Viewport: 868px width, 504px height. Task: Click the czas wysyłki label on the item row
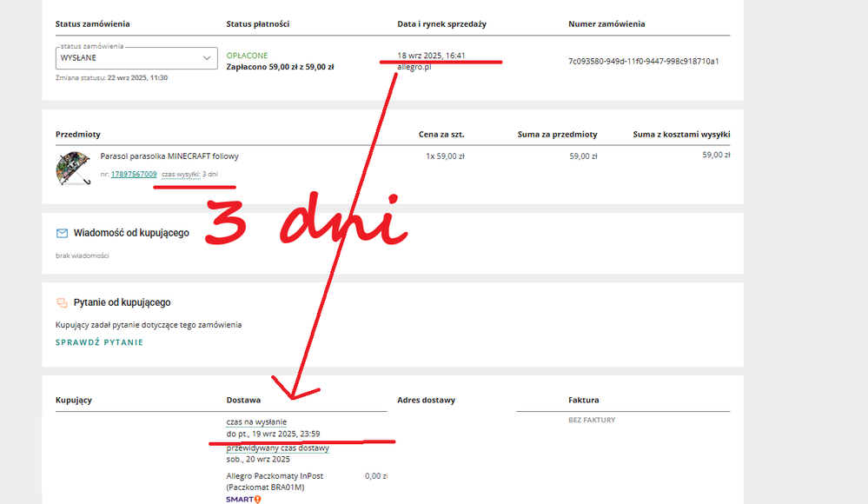coord(180,175)
